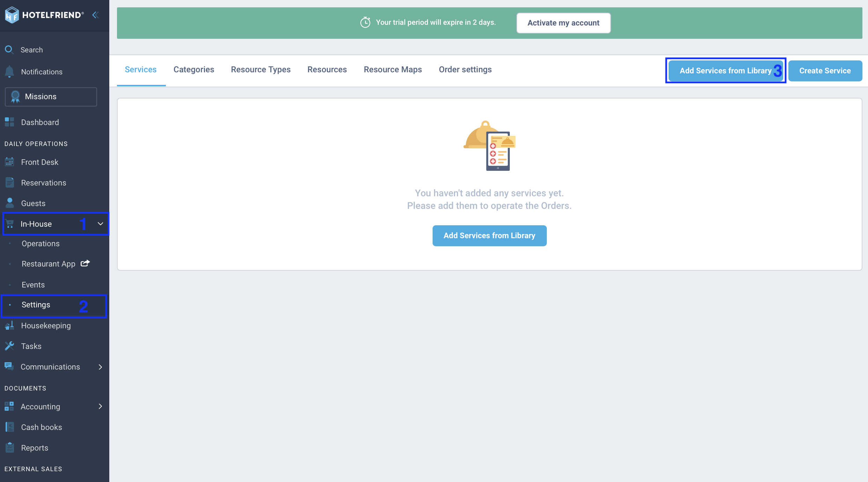Open Cash books page
This screenshot has height=482, width=868.
pyautogui.click(x=54, y=427)
